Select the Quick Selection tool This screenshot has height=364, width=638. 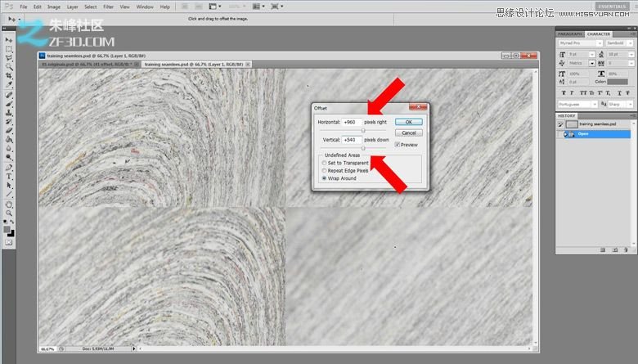pos(8,67)
